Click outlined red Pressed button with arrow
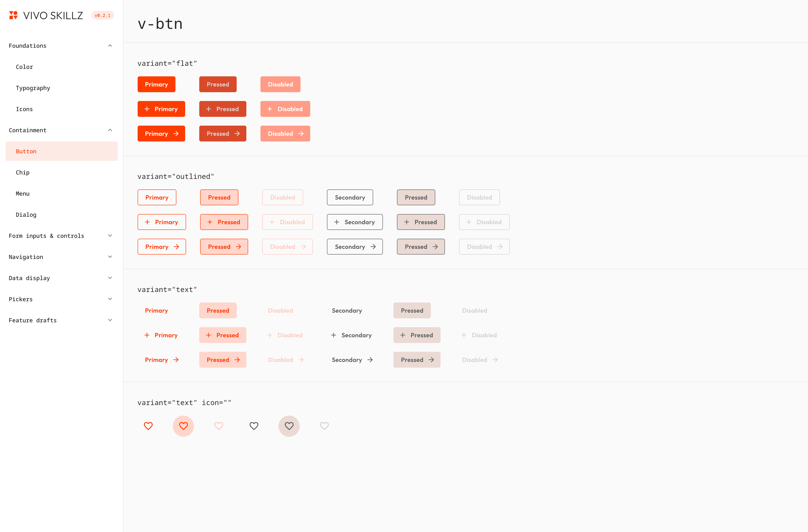Viewport: 808px width, 532px height. coord(224,247)
